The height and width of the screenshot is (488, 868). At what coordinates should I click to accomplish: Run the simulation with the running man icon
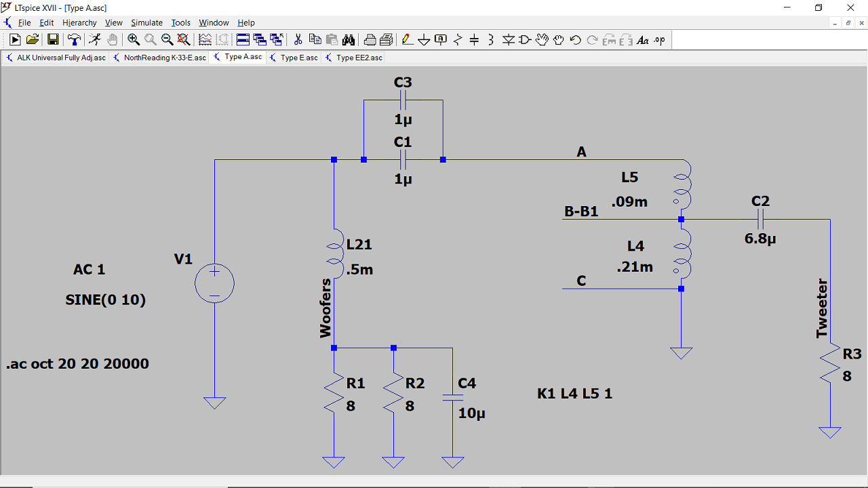pos(95,40)
